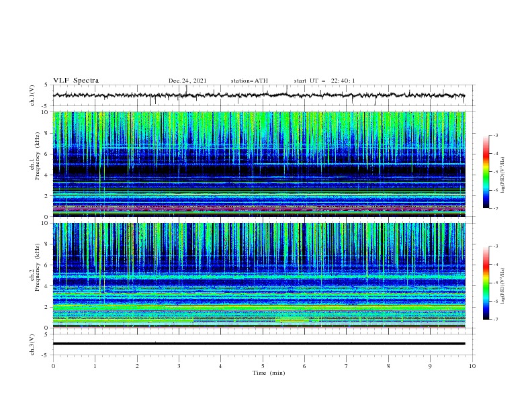The width and height of the screenshot is (532, 411).
Task: Click the "ch.1 Frequency (kHz)" axis label
Action: (x=35, y=164)
